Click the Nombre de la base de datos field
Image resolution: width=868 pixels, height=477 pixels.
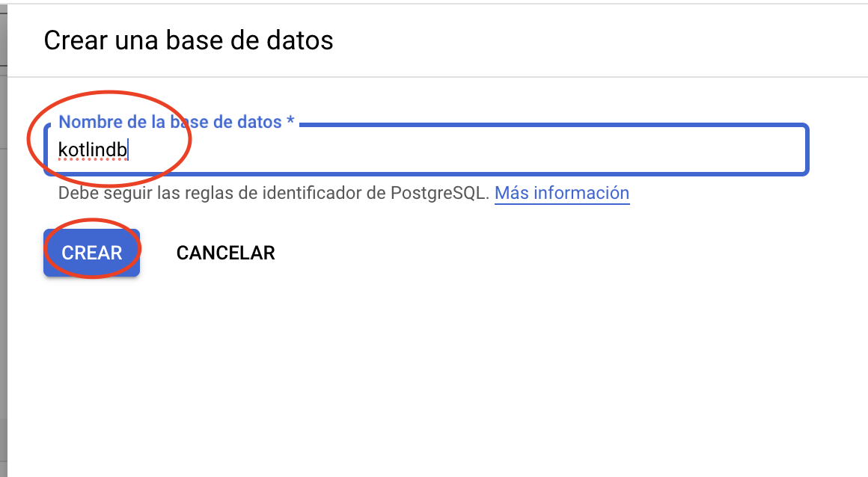(425, 151)
